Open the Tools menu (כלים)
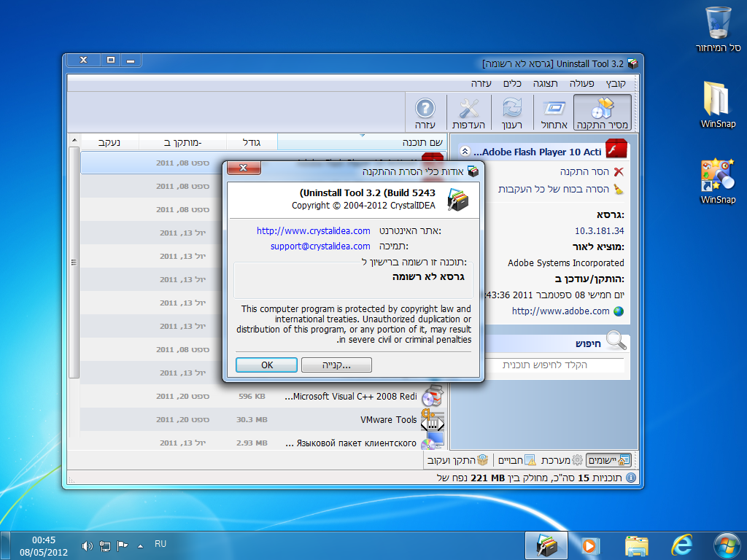This screenshot has height=560, width=747. pos(512,83)
